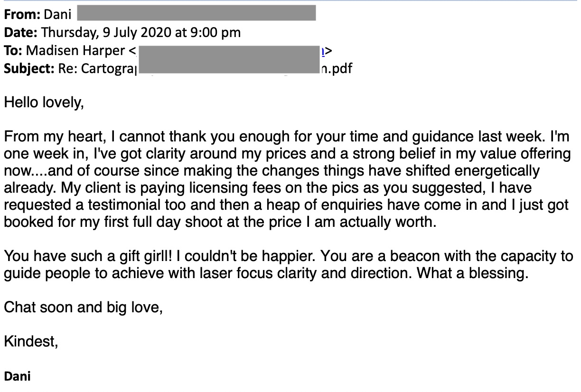This screenshot has height=392, width=581.
Task: Click the greeting Hello lovely
Action: coord(44,103)
